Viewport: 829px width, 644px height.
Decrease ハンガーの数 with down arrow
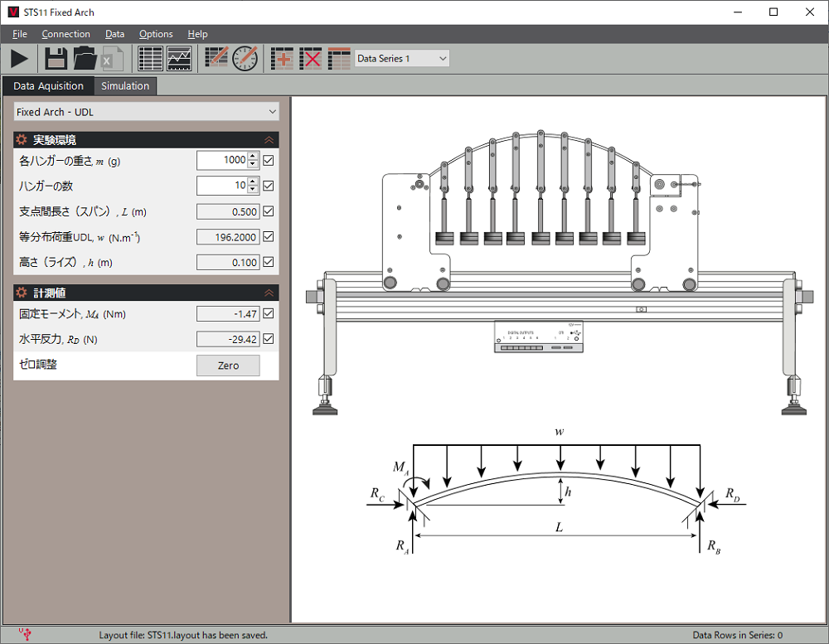tap(253, 190)
